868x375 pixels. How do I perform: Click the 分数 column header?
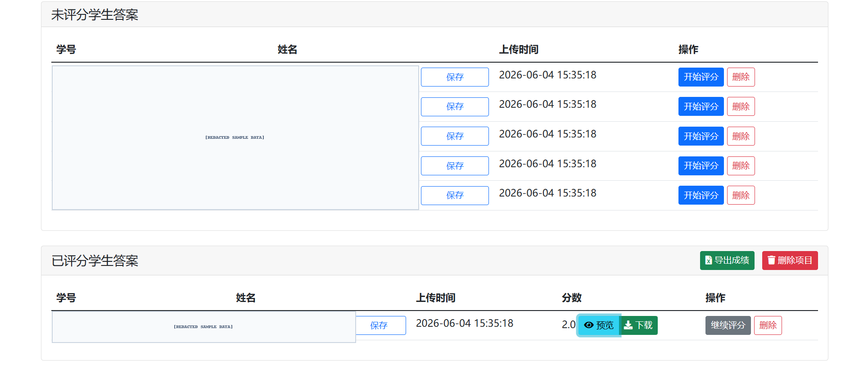(572, 298)
